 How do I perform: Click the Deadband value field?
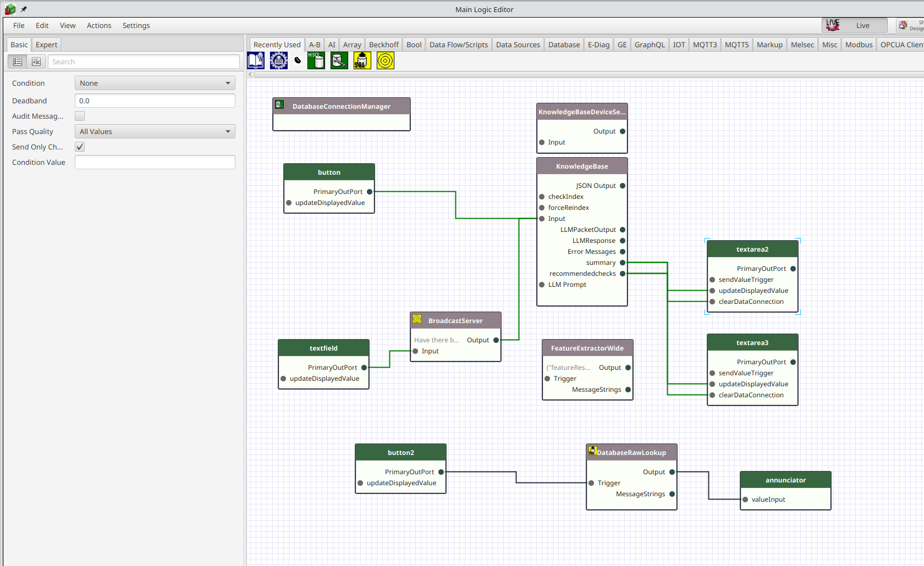pos(155,101)
